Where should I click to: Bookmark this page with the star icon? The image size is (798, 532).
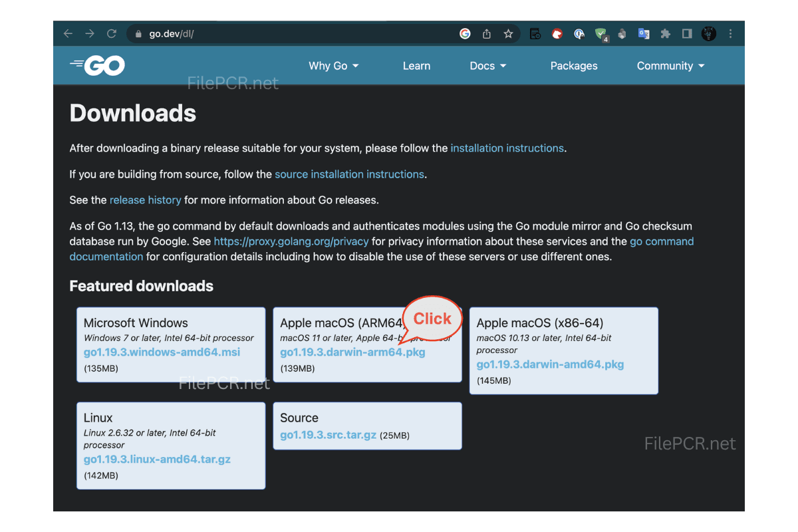click(x=508, y=34)
